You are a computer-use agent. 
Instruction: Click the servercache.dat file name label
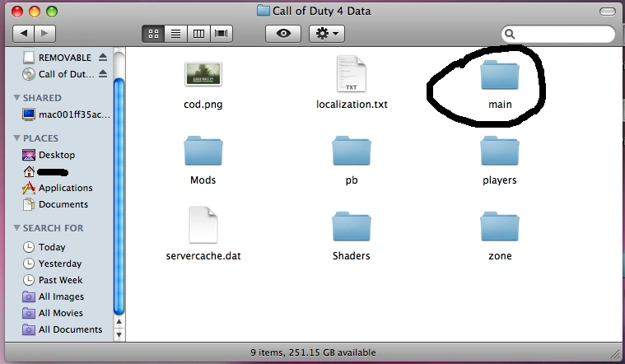203,256
